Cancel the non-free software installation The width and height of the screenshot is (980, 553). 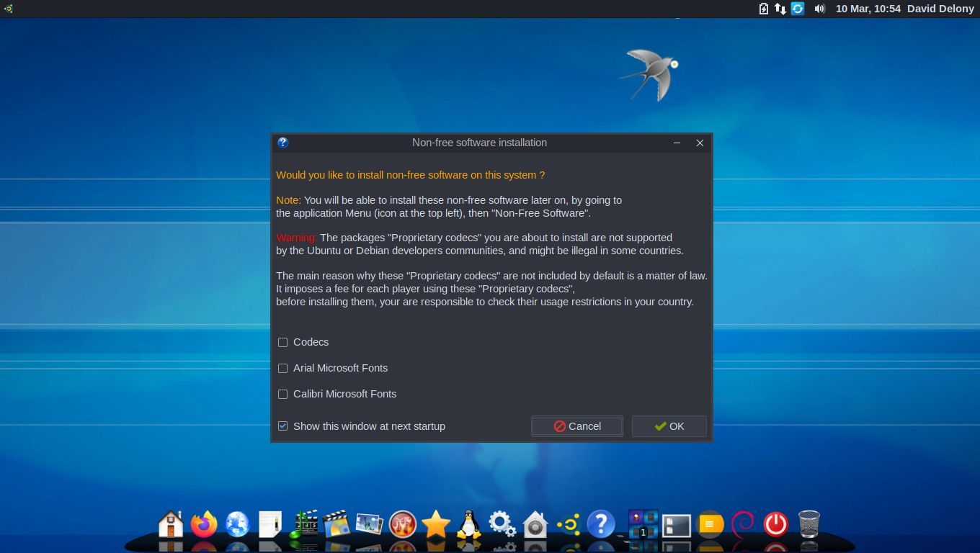tap(576, 426)
